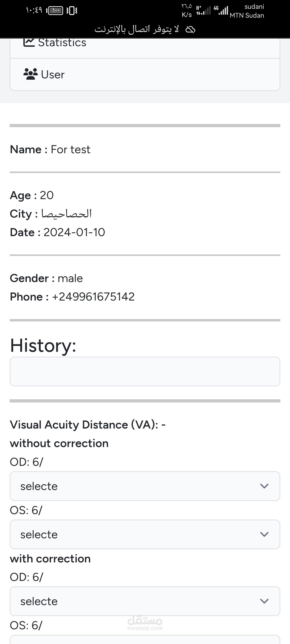Click chevron arrow of without-correction OS selector
This screenshot has height=644, width=290.
[x=264, y=534]
